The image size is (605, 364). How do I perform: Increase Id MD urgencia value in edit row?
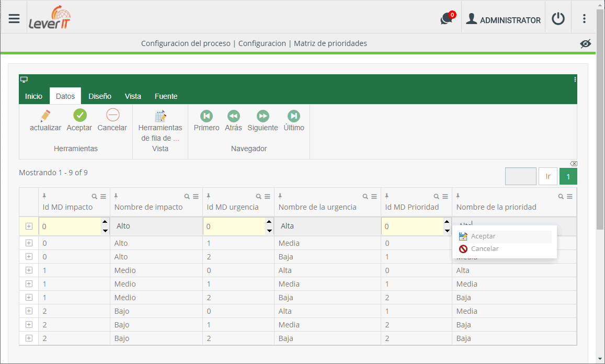click(x=269, y=222)
